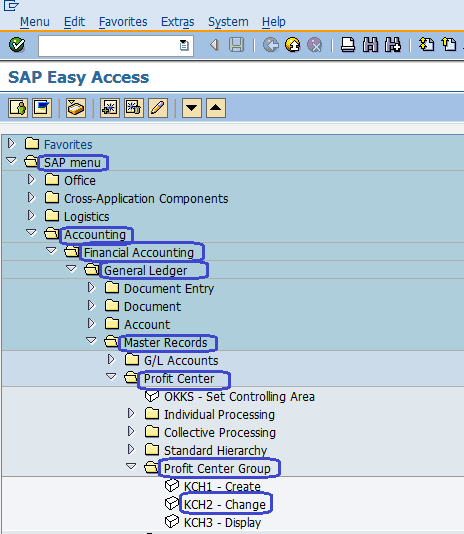Select the Financial Accounting label
Image resolution: width=464 pixels, height=534 pixels.
pos(139,253)
